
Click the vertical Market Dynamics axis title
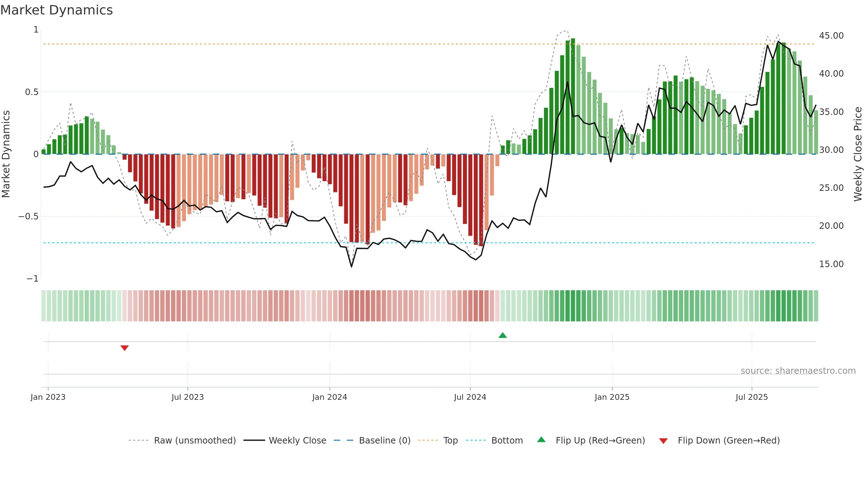pos(6,154)
